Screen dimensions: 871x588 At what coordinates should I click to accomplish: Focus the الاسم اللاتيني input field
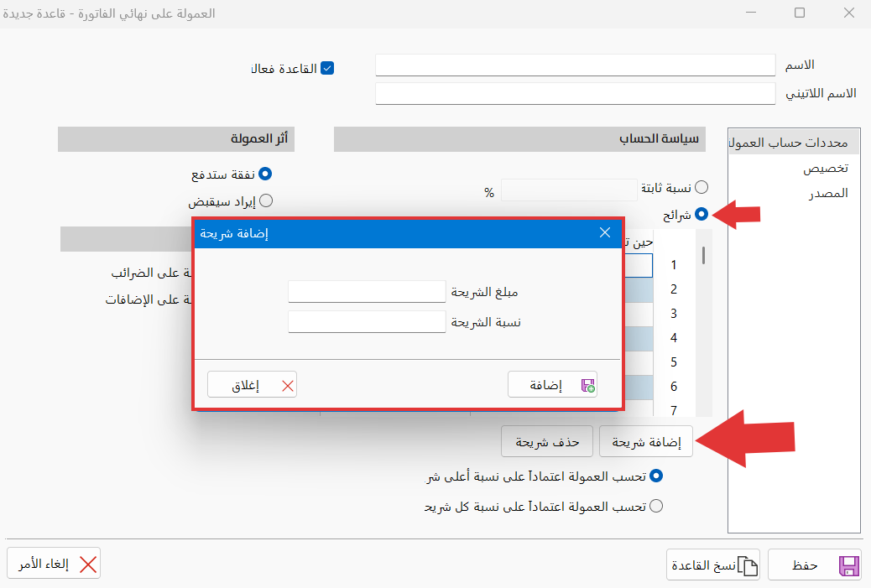tap(575, 93)
